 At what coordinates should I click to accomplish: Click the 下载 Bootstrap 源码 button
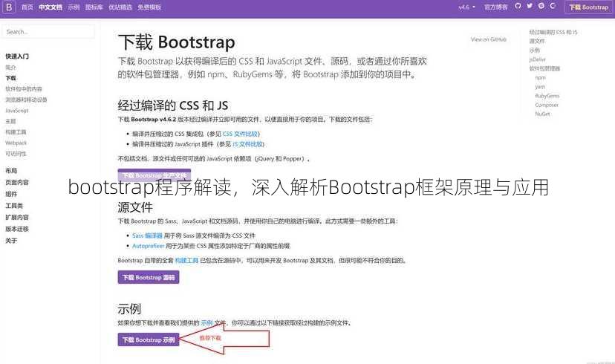click(149, 277)
